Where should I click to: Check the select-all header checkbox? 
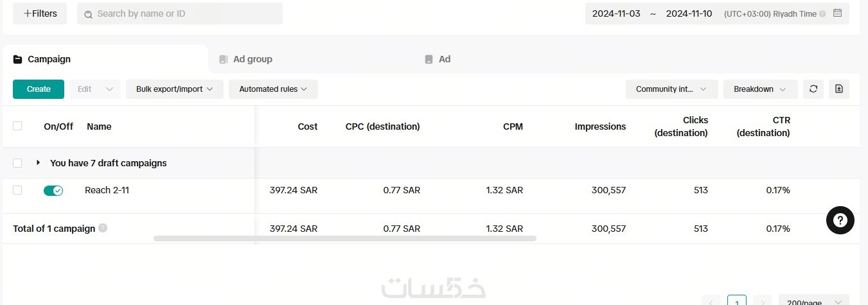[x=17, y=126]
